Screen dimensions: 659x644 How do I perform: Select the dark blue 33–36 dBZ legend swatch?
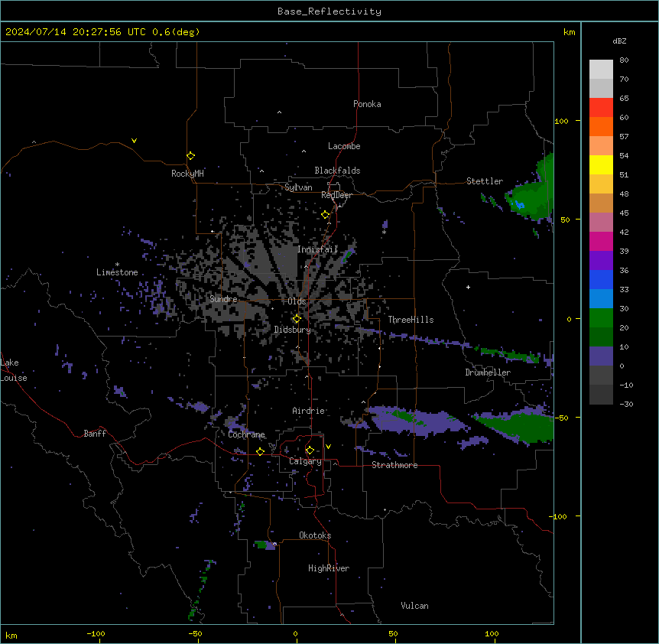[x=601, y=279]
